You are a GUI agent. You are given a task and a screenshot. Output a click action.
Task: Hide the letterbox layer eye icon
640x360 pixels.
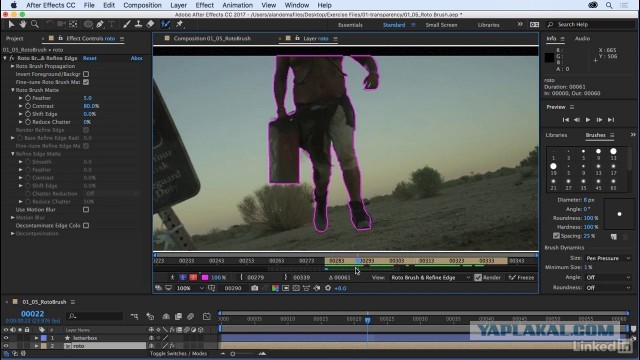click(6, 338)
